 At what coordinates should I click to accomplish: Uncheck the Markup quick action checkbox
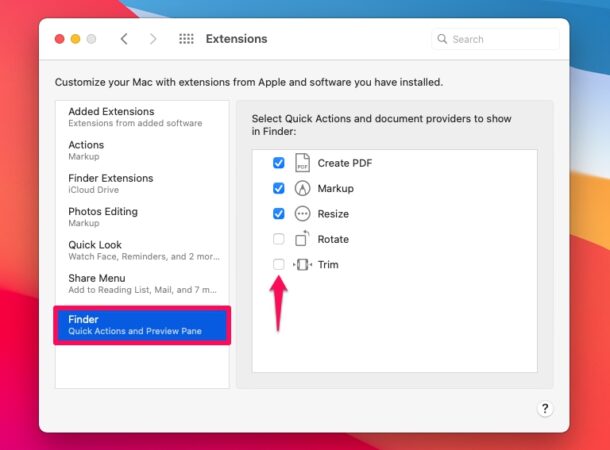pyautogui.click(x=279, y=188)
